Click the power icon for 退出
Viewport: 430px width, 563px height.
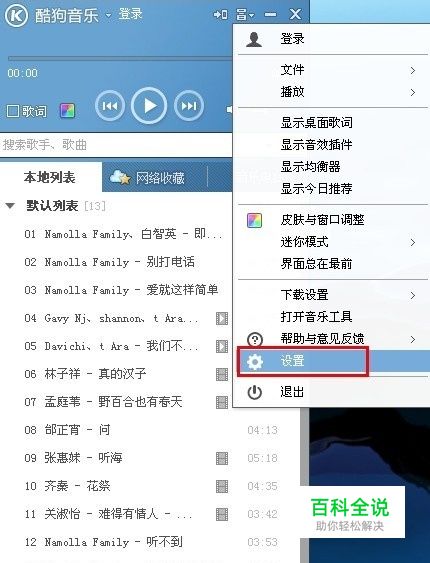(254, 392)
